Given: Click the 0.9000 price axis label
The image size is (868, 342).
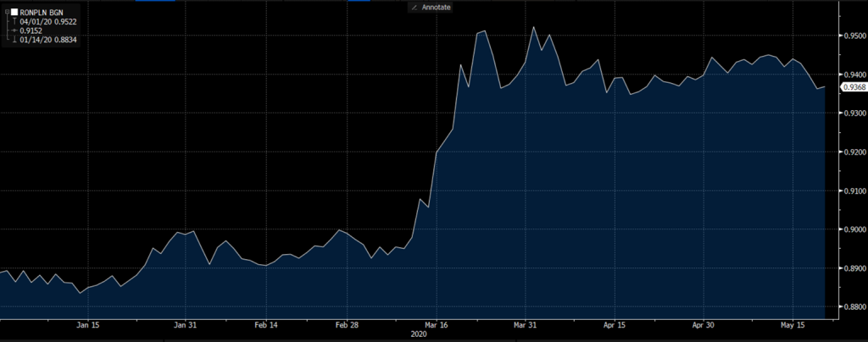Looking at the screenshot, I should click(852, 229).
